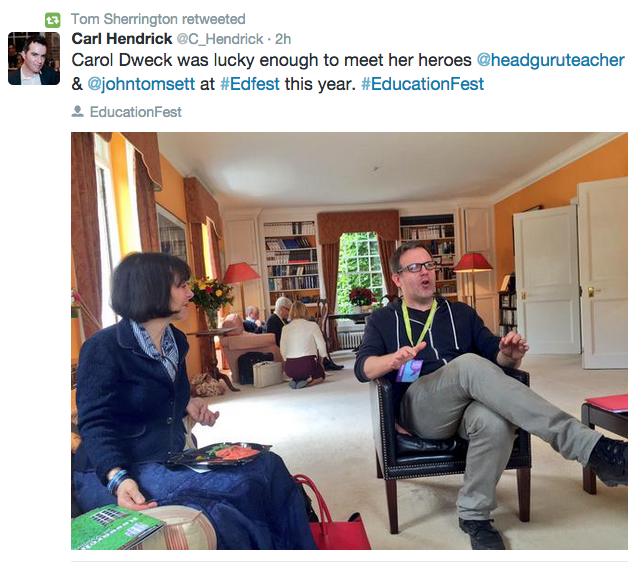Click the 2h timestamp
Image resolution: width=639 pixels, height=562 pixels.
click(283, 39)
